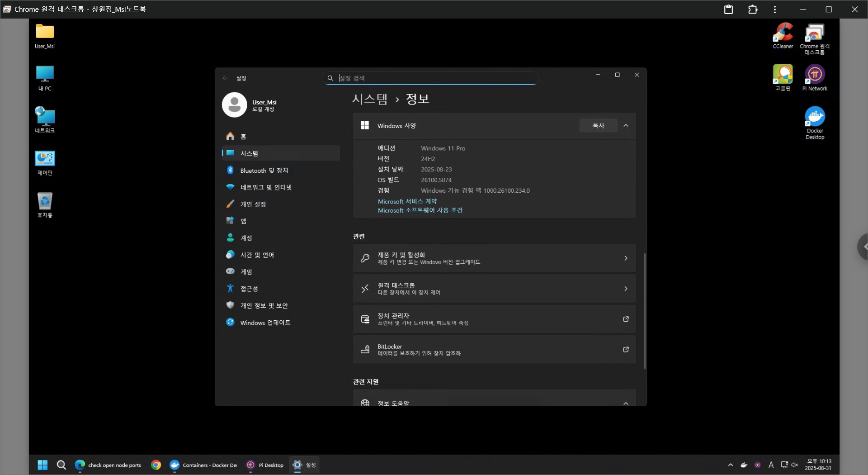
Task: Click the 설정 taskbar item
Action: click(x=304, y=465)
